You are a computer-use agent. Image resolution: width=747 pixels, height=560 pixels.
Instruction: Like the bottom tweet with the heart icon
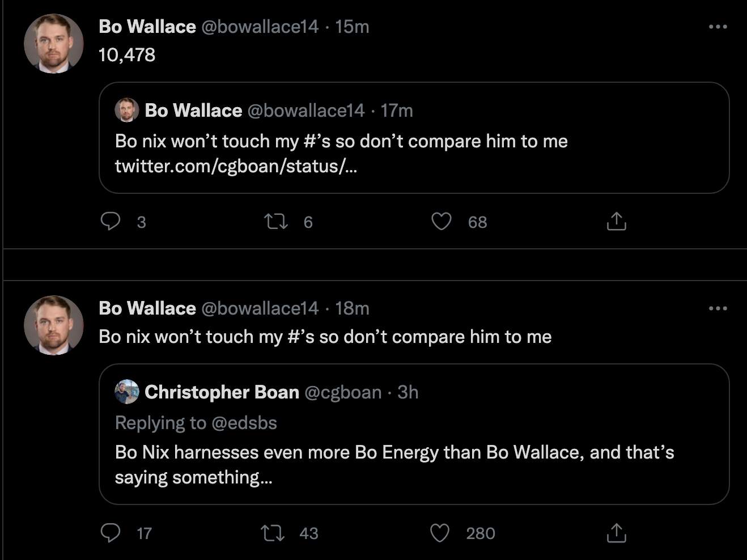tap(439, 533)
